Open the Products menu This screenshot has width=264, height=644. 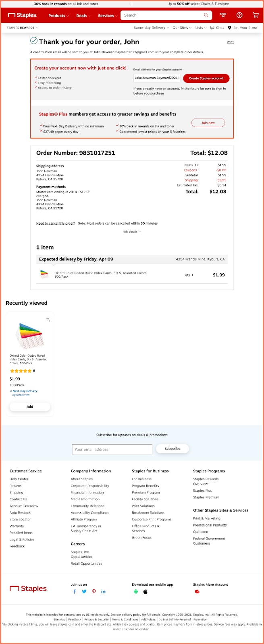(x=58, y=15)
